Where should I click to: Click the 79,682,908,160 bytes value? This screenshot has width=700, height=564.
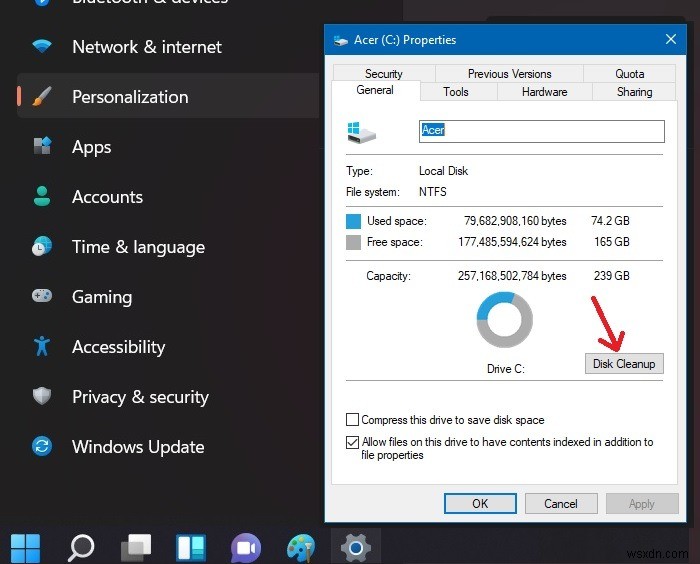coord(515,221)
